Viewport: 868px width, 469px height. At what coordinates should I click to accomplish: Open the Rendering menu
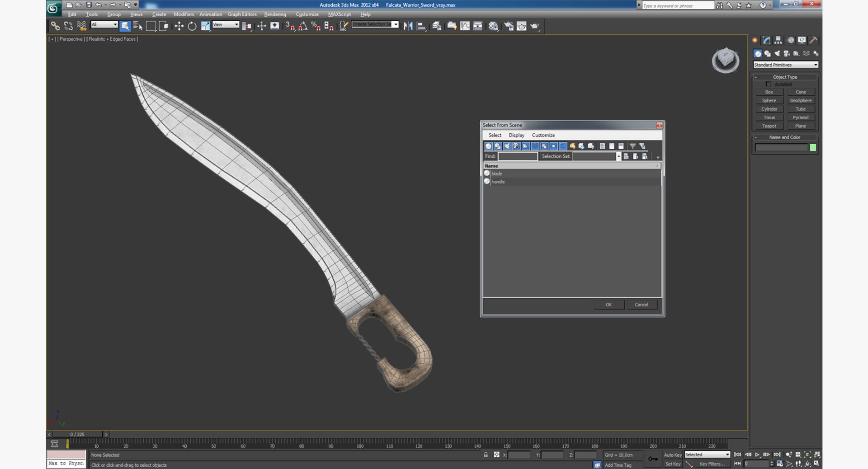275,14
